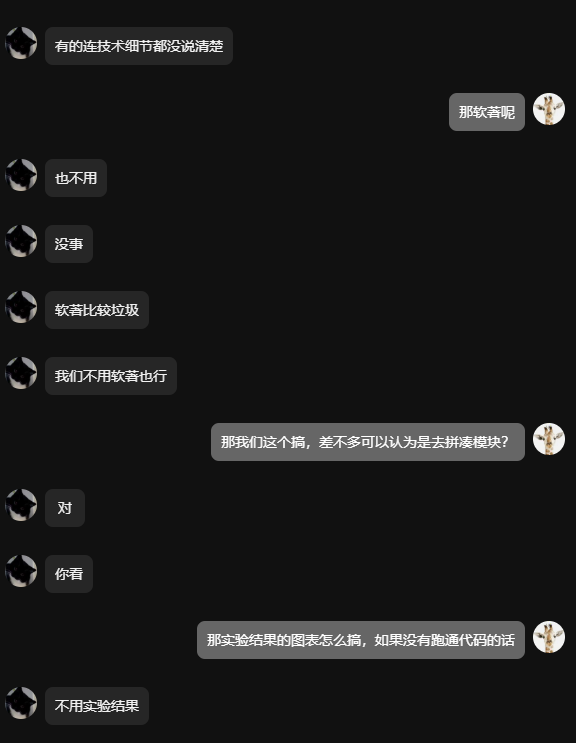The image size is (576, 743).
Task: Click avatar beside the 也不用 message
Action: click(21, 175)
